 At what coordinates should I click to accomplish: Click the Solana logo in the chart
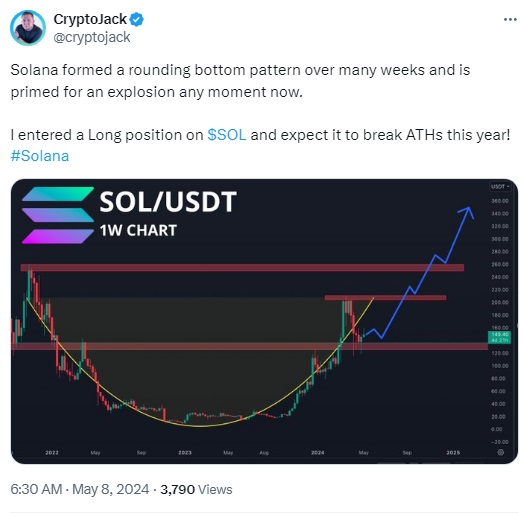[x=58, y=215]
